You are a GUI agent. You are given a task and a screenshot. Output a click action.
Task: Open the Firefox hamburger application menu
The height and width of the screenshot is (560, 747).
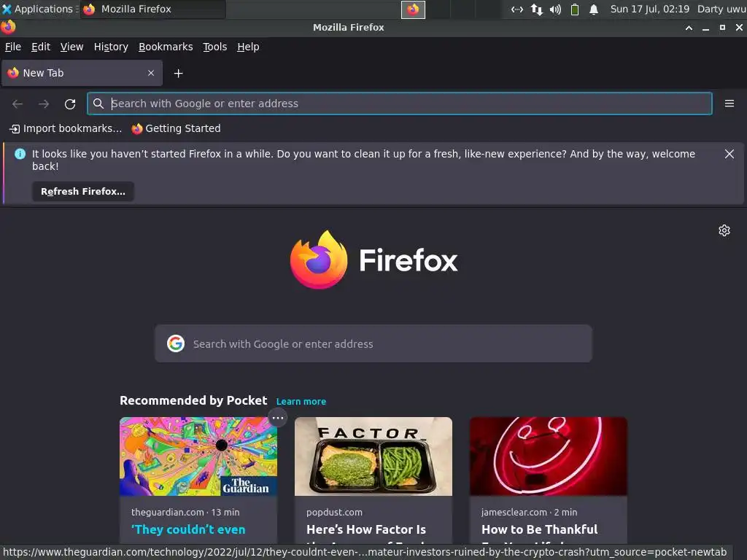click(729, 104)
